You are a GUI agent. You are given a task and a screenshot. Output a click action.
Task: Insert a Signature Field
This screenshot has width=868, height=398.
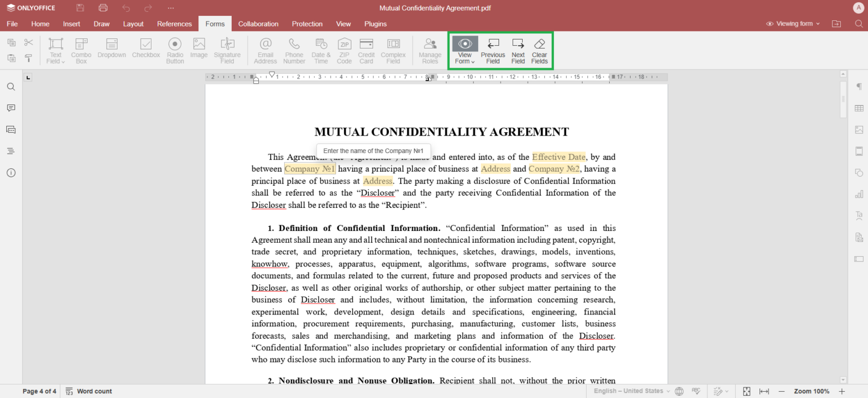(227, 51)
